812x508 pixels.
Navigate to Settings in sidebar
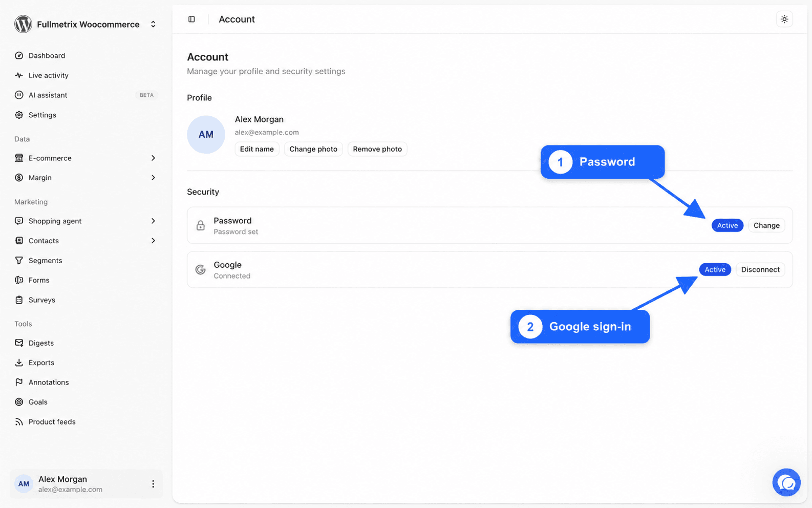(x=86, y=115)
